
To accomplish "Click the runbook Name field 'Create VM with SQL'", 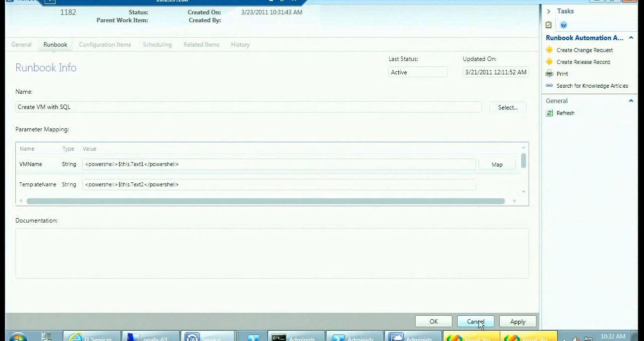I will coord(248,107).
